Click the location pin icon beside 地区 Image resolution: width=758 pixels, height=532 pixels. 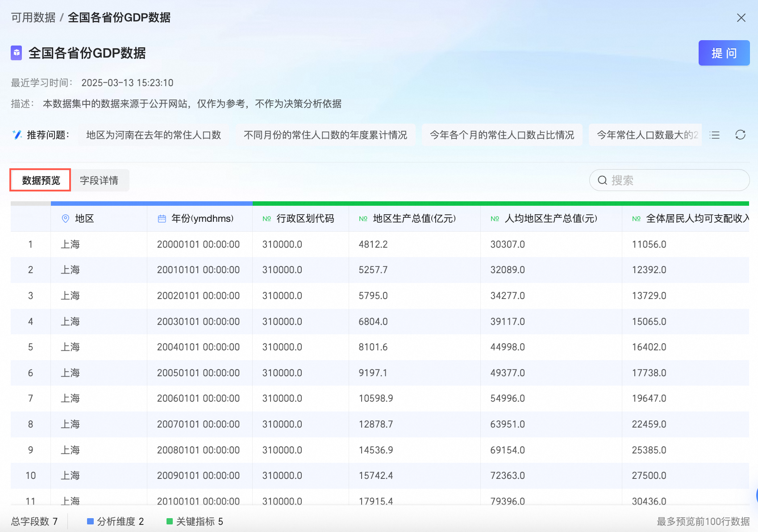coord(66,219)
